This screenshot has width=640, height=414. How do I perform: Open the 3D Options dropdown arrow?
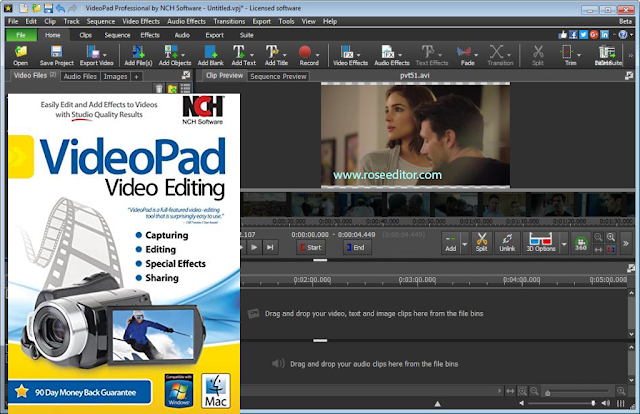(x=564, y=244)
